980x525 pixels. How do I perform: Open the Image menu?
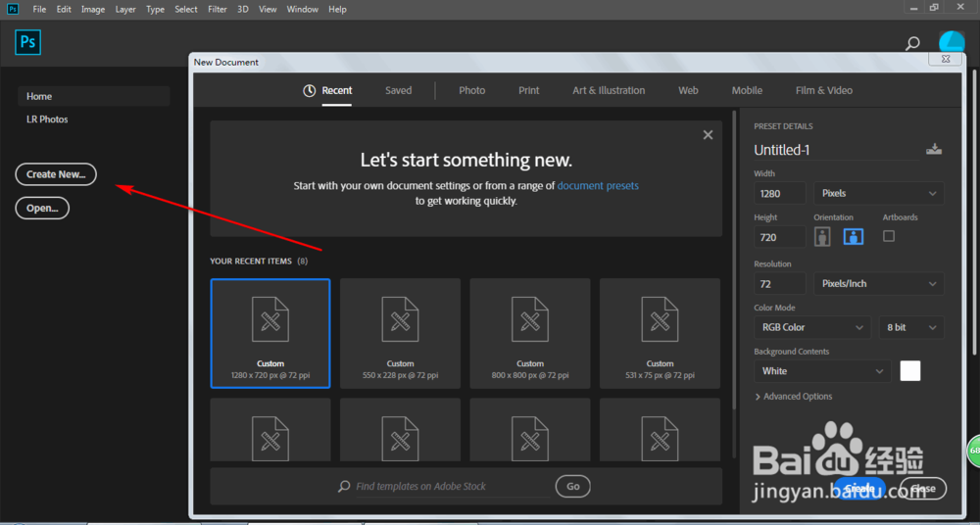tap(93, 10)
